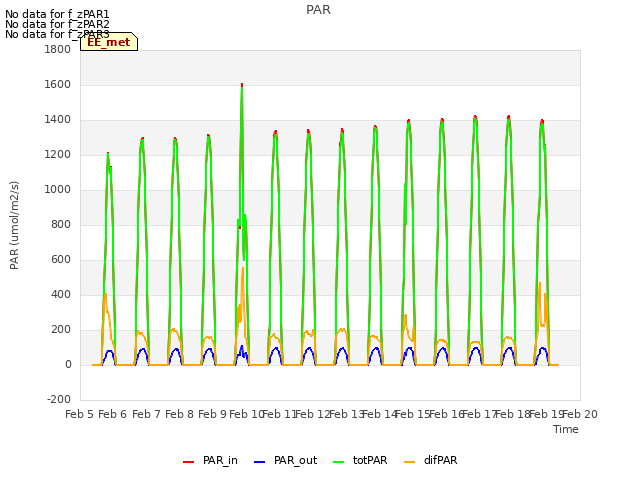The height and width of the screenshot is (480, 640).
Task: Click the EE_met annotation label
Action: pos(109,42)
